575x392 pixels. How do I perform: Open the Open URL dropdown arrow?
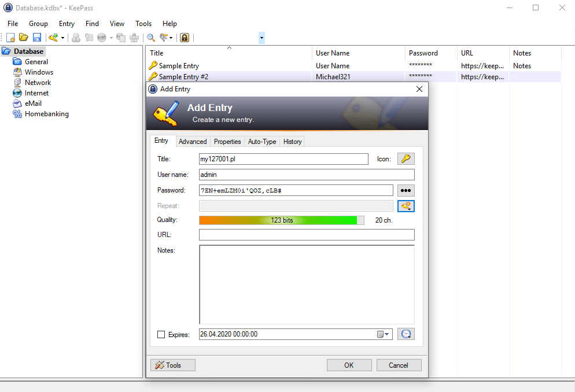click(111, 38)
